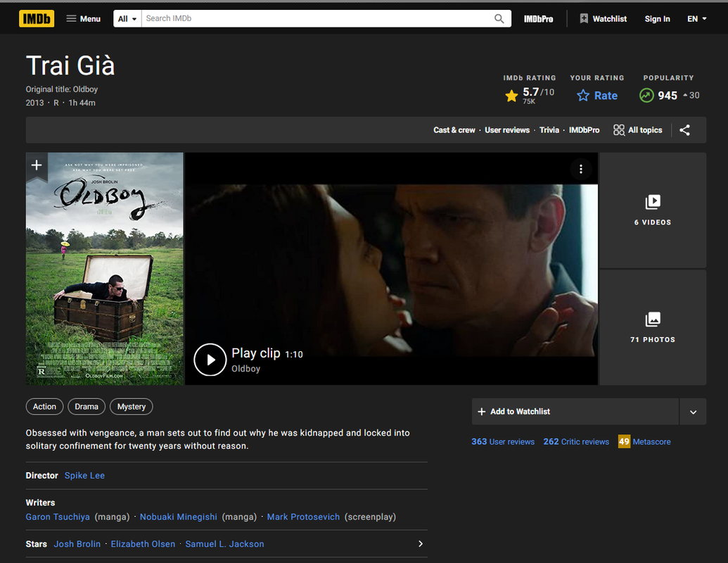Click the magnifying glass search icon
Image resolution: width=728 pixels, height=563 pixels.
(499, 18)
